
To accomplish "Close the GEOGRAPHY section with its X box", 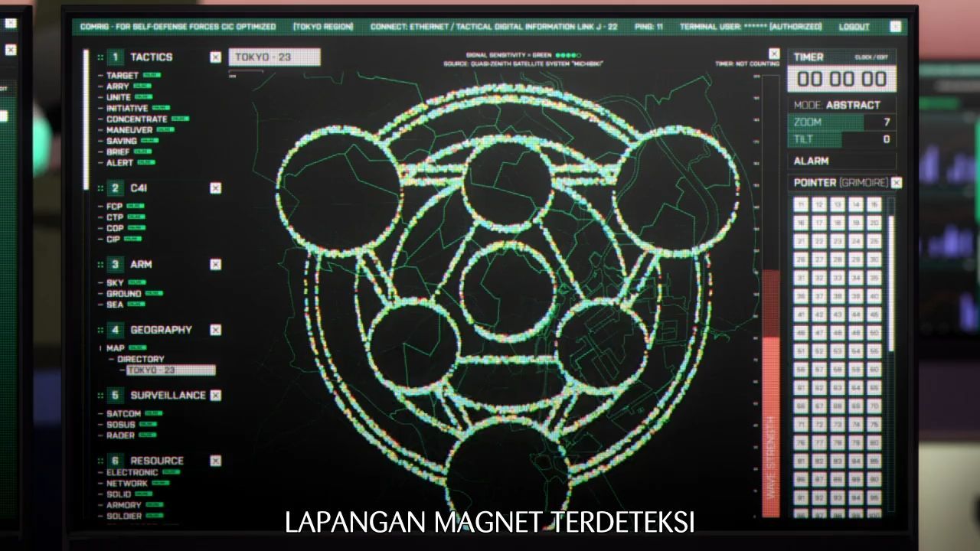I will (216, 330).
